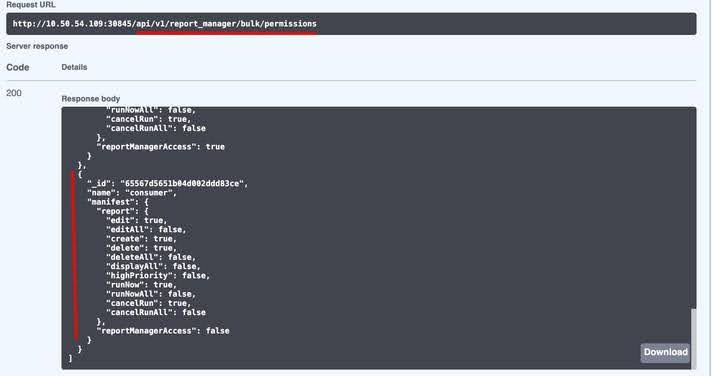Click the "editAll": false entry
The height and width of the screenshot is (376, 712).
click(146, 230)
